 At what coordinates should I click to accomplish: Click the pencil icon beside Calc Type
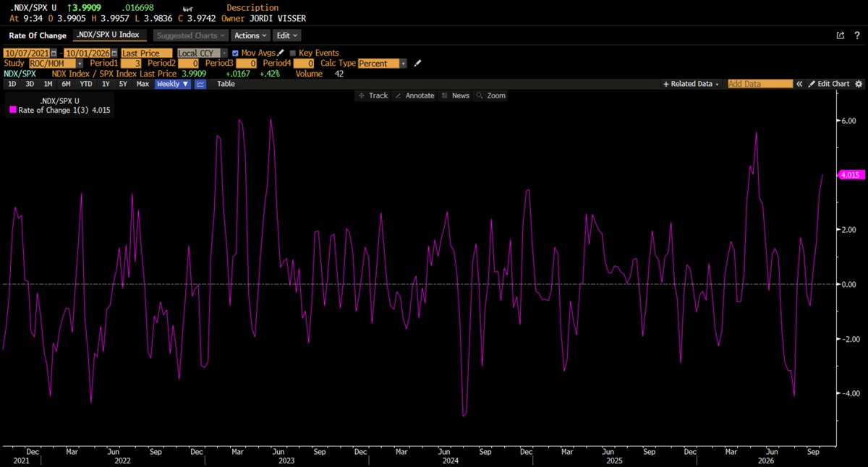[417, 63]
